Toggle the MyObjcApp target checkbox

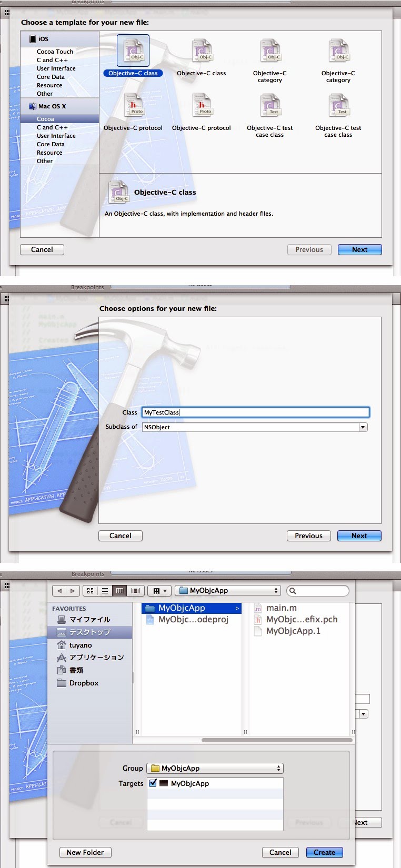click(153, 783)
